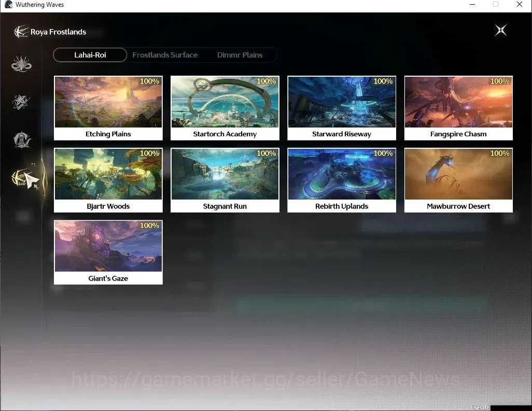Click the Roya Frostlands title text

(59, 32)
